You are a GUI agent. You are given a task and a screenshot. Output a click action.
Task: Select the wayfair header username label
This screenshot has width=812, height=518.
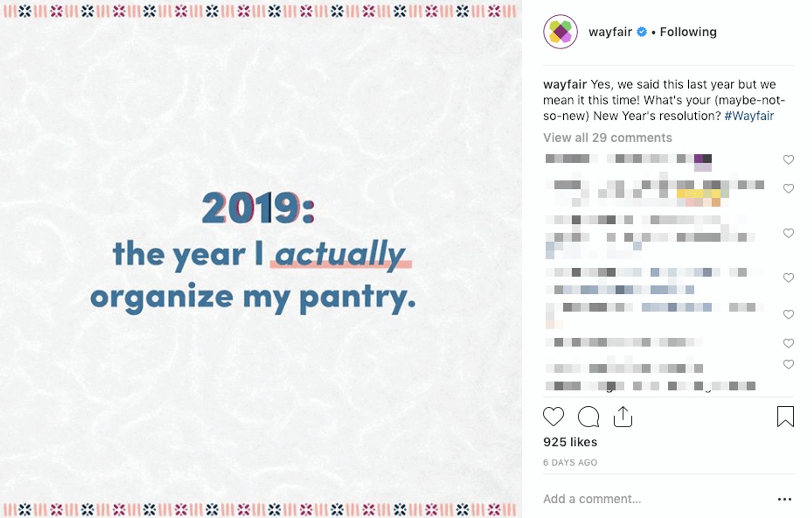point(611,31)
